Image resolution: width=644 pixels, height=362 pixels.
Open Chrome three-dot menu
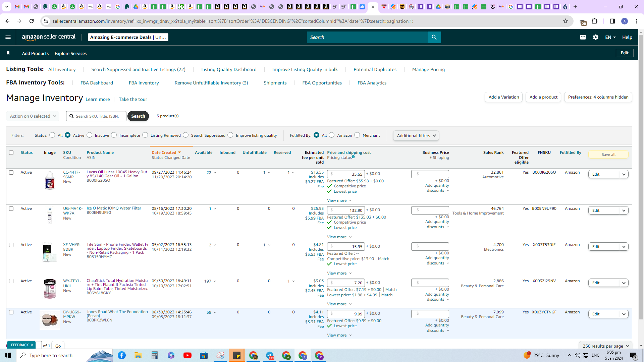coord(637,21)
